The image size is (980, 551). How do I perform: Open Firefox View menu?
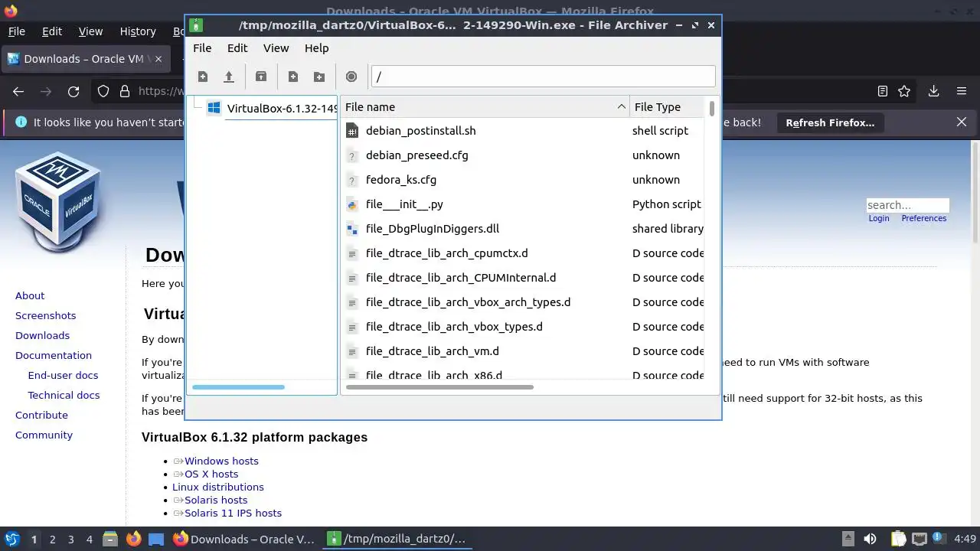tap(90, 31)
